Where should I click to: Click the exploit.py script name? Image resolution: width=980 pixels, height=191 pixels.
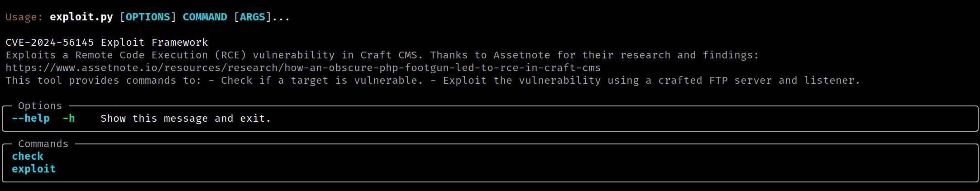click(81, 17)
